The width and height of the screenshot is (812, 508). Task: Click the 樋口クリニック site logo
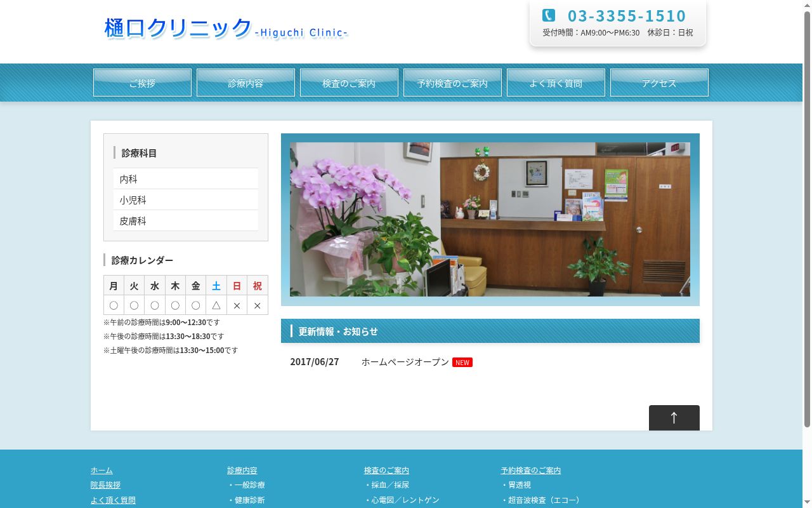(x=226, y=29)
